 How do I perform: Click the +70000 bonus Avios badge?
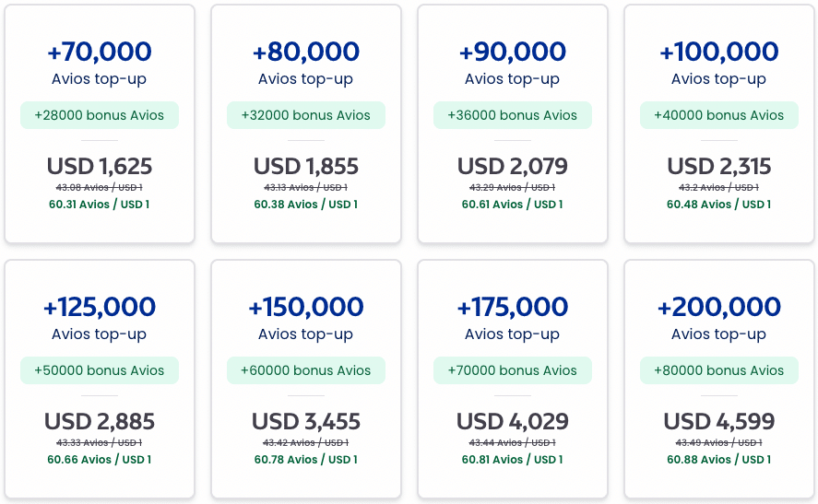coord(513,370)
